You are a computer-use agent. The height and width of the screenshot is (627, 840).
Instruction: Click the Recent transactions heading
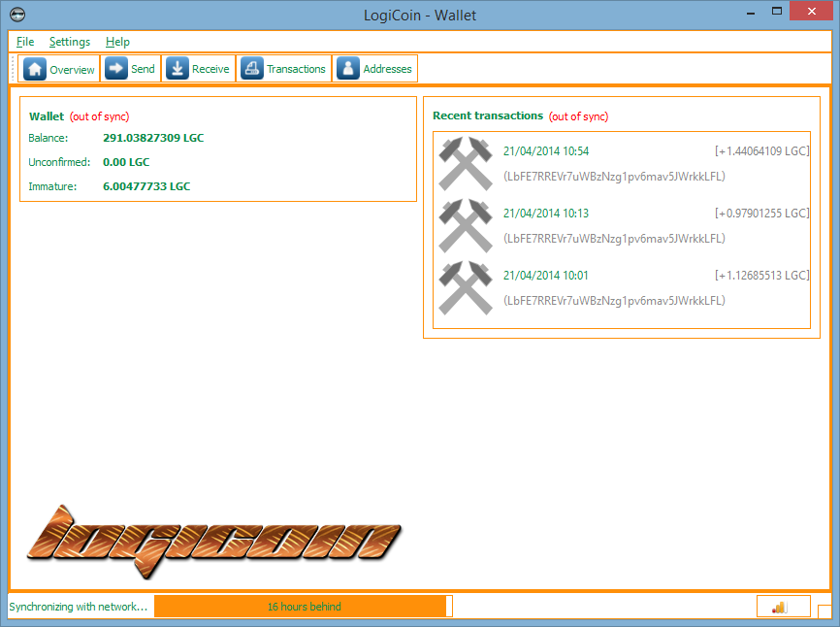[x=488, y=115]
